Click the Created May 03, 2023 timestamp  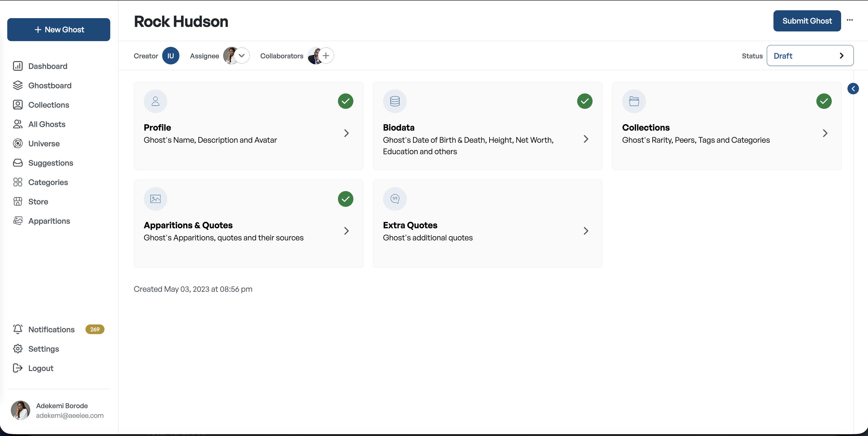point(193,289)
